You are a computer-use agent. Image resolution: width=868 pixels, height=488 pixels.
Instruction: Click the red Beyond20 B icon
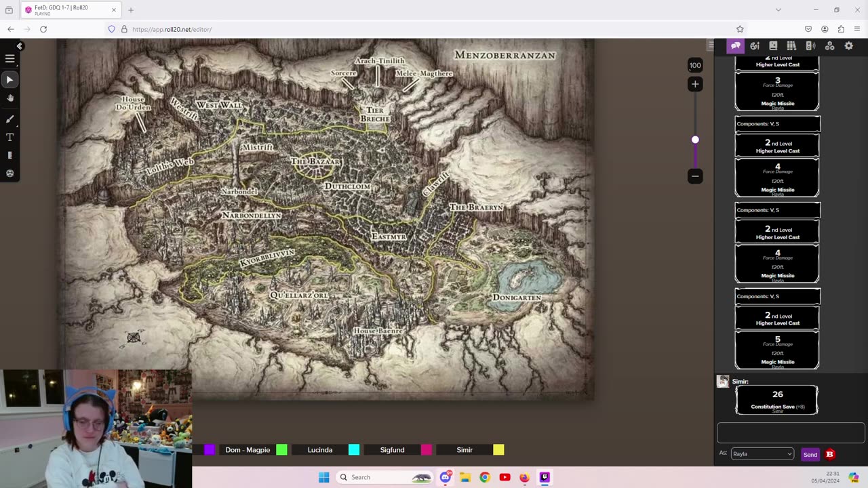[830, 454]
